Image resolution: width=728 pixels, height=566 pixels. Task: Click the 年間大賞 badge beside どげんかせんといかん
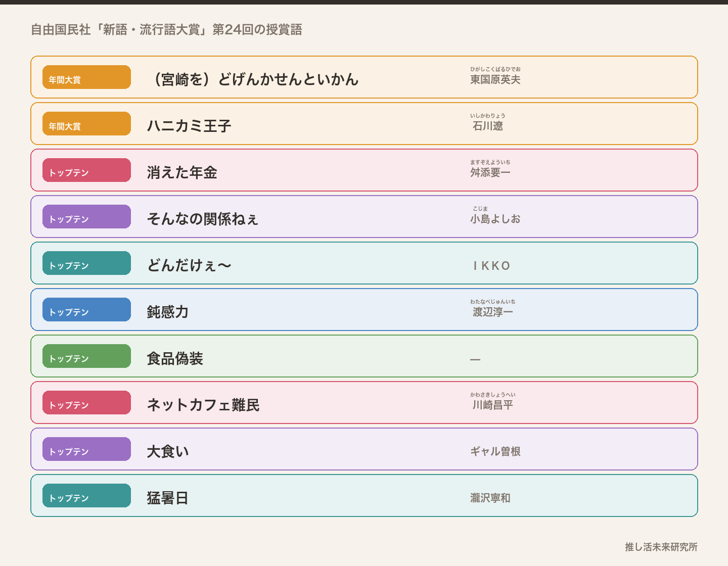pos(86,77)
